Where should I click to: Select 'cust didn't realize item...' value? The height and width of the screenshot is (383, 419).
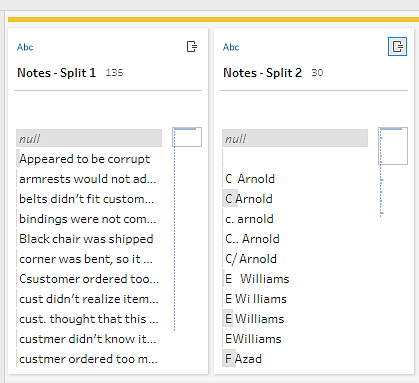pos(89,299)
